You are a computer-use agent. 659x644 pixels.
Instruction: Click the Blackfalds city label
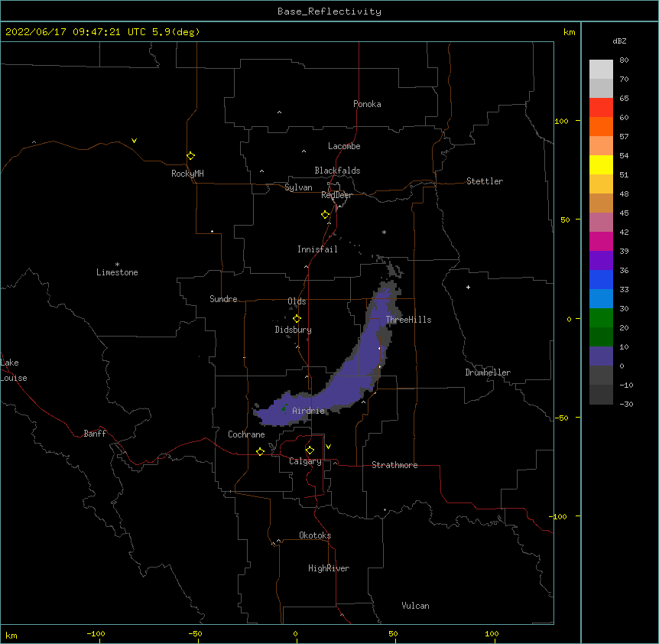pos(337,171)
